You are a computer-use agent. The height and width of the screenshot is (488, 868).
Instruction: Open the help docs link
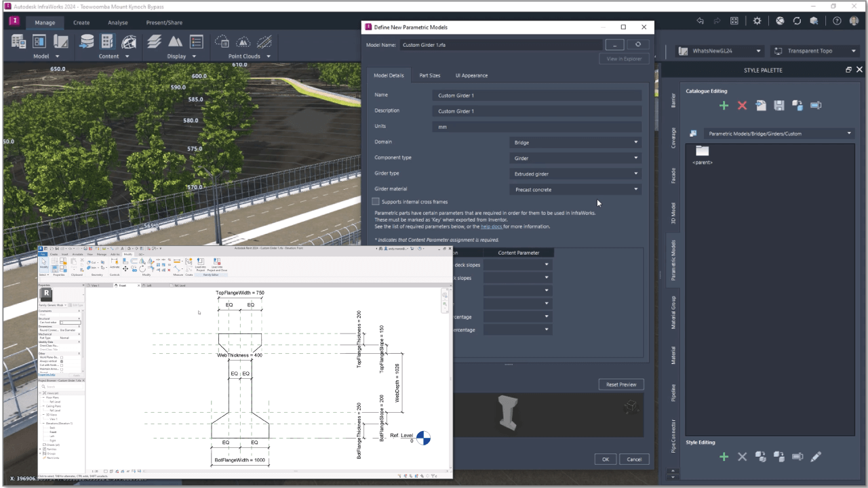[x=492, y=226]
